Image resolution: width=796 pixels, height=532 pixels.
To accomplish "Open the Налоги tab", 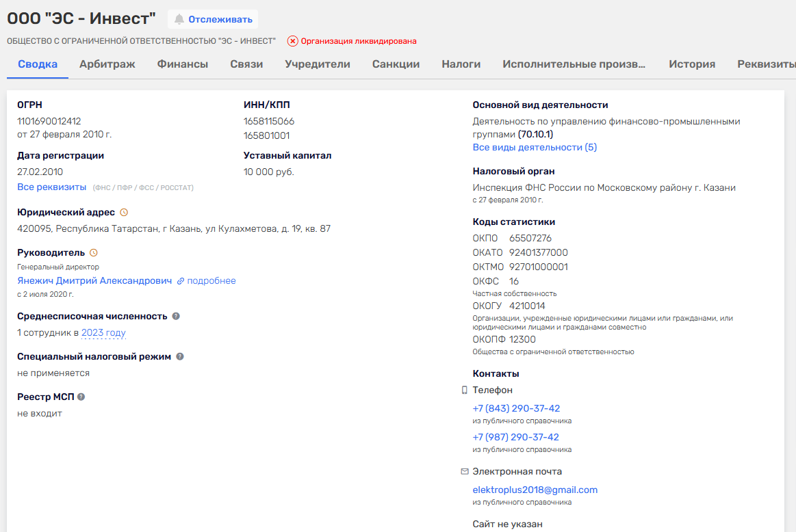I will [461, 64].
